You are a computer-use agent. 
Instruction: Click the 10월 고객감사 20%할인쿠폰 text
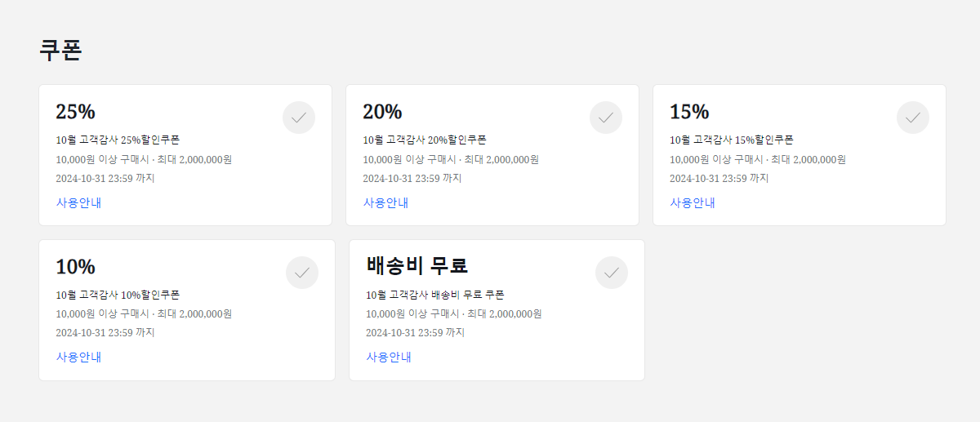[425, 140]
